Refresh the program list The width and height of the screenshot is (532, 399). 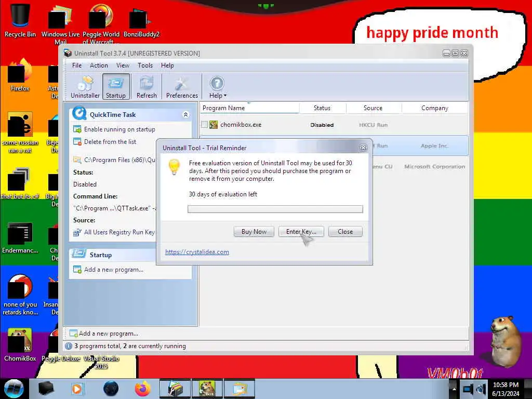147,87
